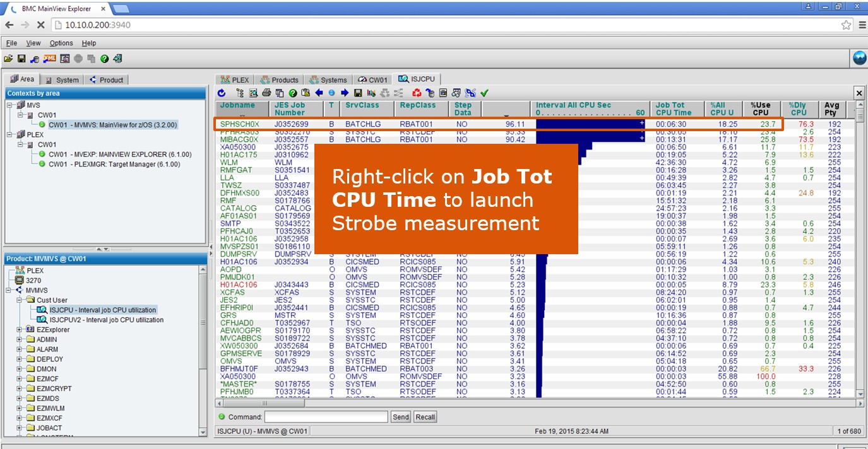Image resolution: width=868 pixels, height=449 pixels.
Task: Switch to the Product tab
Action: [106, 80]
